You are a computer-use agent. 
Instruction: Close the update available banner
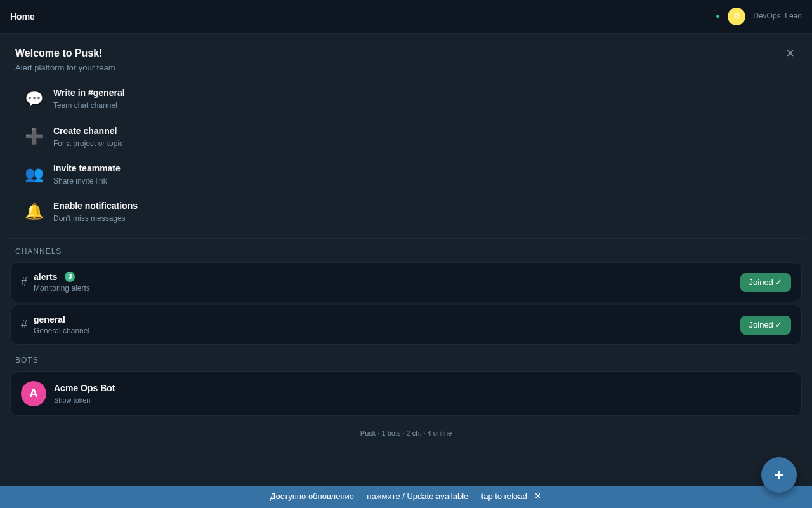(538, 496)
